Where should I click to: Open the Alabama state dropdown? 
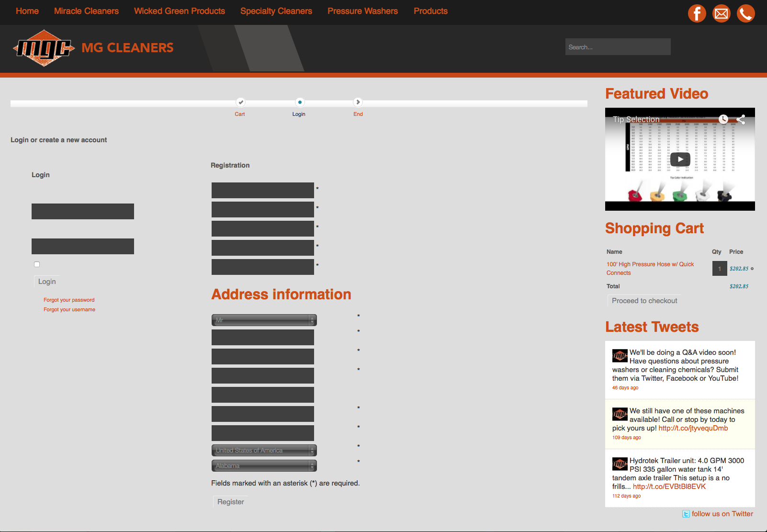pos(264,465)
